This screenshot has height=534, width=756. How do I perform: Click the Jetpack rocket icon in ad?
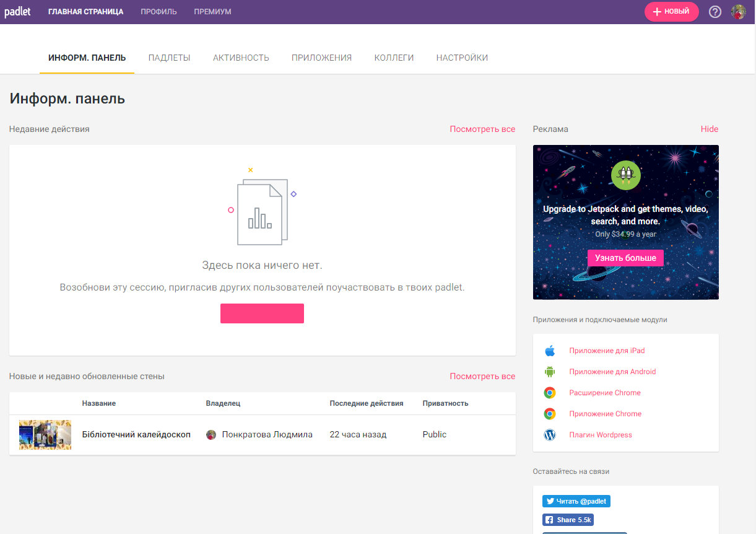(x=625, y=175)
